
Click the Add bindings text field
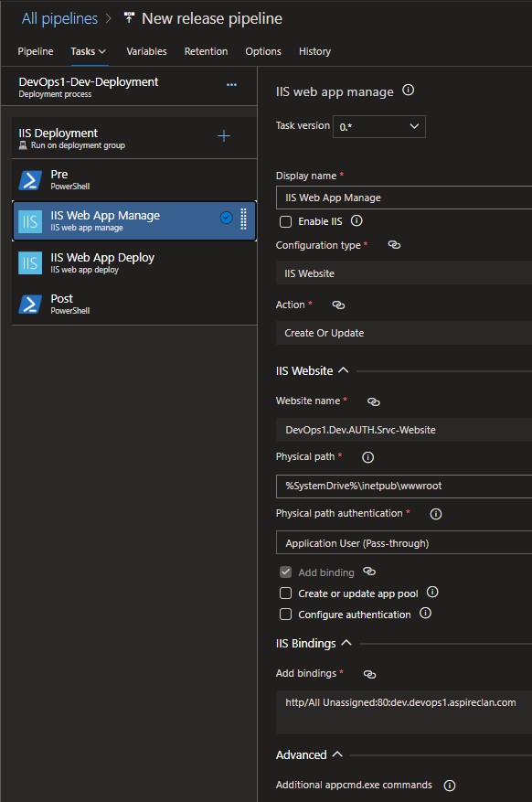pyautogui.click(x=404, y=712)
